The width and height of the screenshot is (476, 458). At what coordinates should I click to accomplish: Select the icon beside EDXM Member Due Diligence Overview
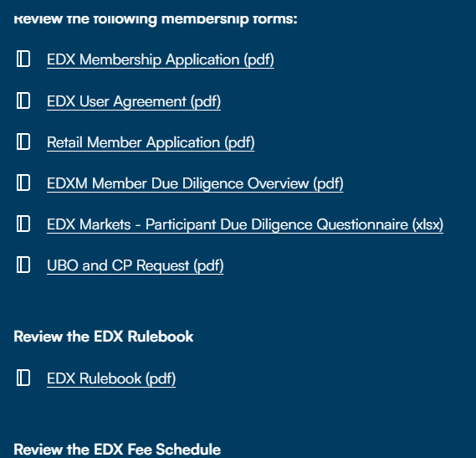[x=23, y=183]
